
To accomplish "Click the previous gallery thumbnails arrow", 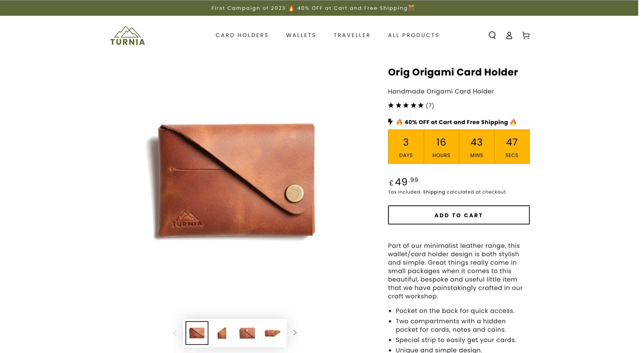I will (x=175, y=333).
